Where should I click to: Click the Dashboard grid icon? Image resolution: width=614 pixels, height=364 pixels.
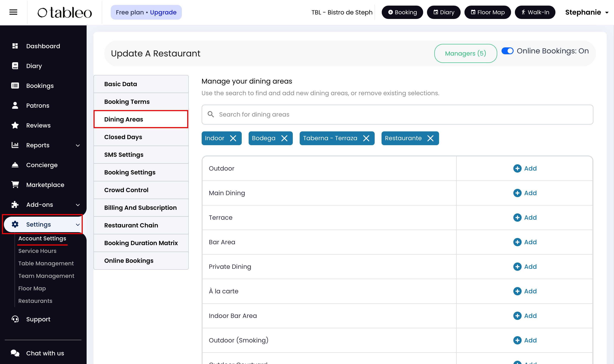tap(15, 46)
